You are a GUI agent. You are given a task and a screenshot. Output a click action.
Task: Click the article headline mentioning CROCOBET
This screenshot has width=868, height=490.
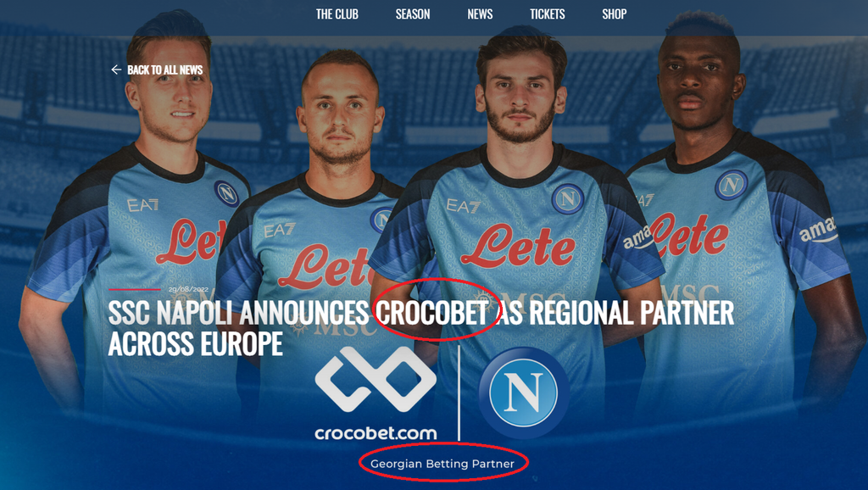420,328
